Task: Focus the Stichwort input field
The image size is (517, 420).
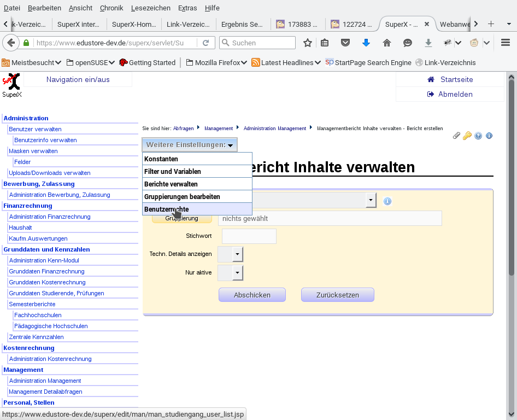Action: [x=249, y=236]
